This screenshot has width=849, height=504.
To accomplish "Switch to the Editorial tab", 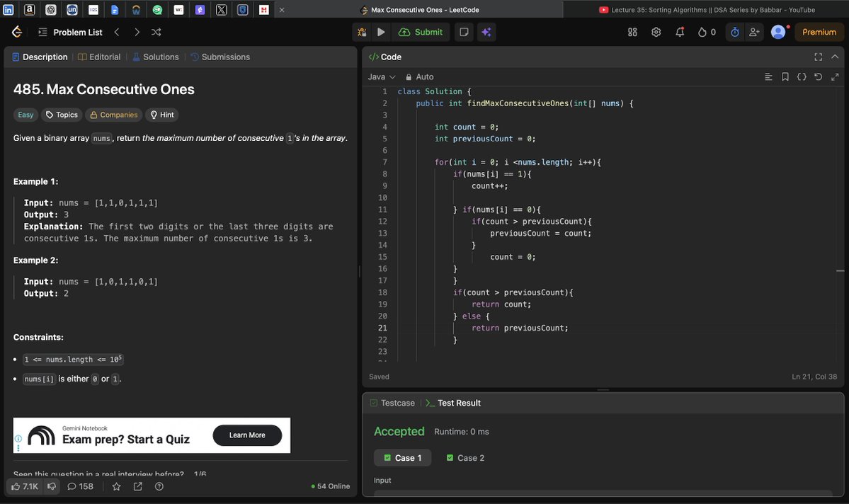I will pos(99,57).
